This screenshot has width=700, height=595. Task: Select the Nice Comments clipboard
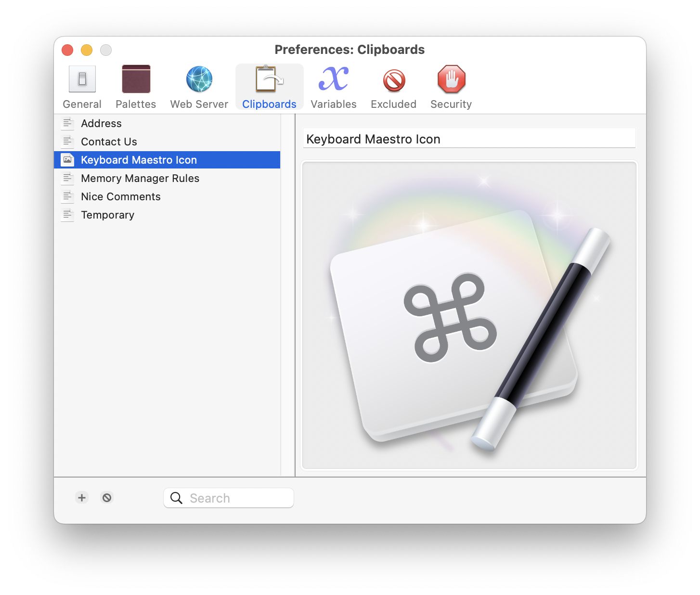click(120, 197)
